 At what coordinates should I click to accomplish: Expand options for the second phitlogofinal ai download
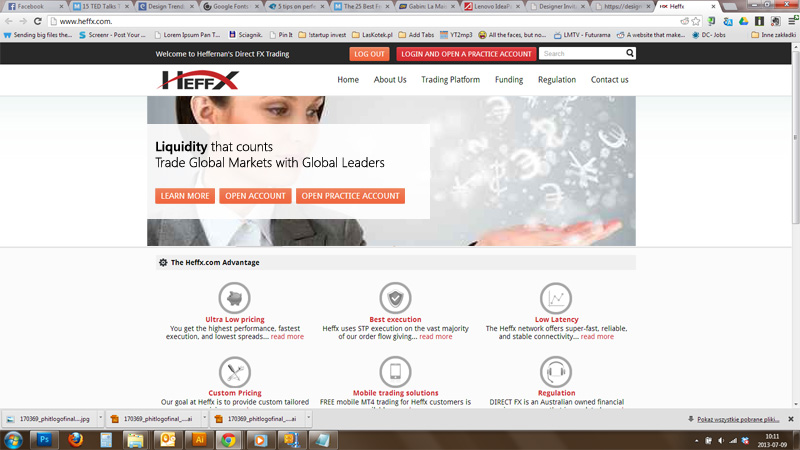309,418
